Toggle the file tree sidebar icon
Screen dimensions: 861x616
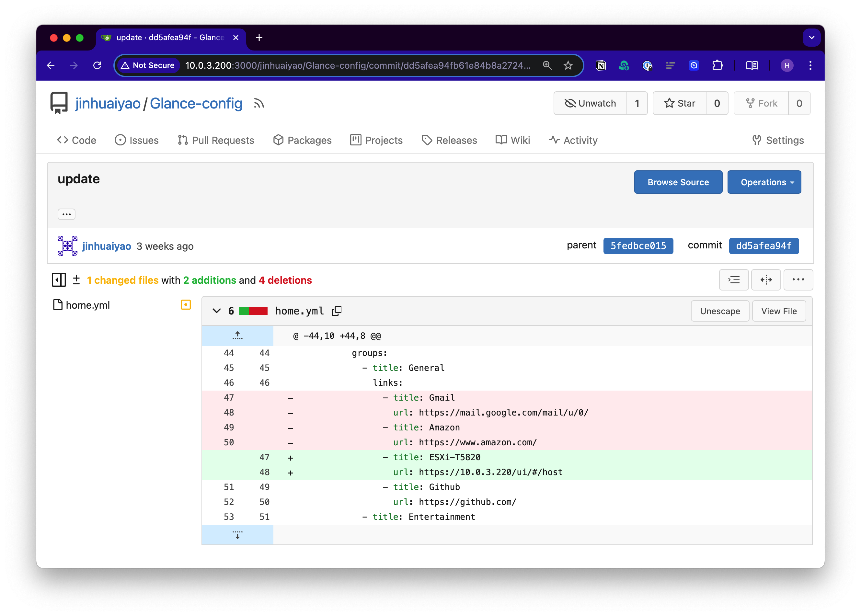click(59, 280)
